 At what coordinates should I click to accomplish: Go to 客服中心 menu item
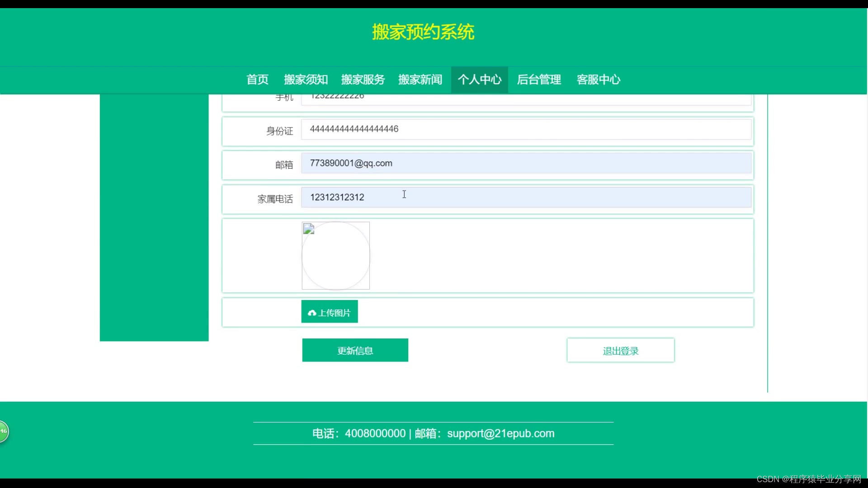tap(598, 80)
